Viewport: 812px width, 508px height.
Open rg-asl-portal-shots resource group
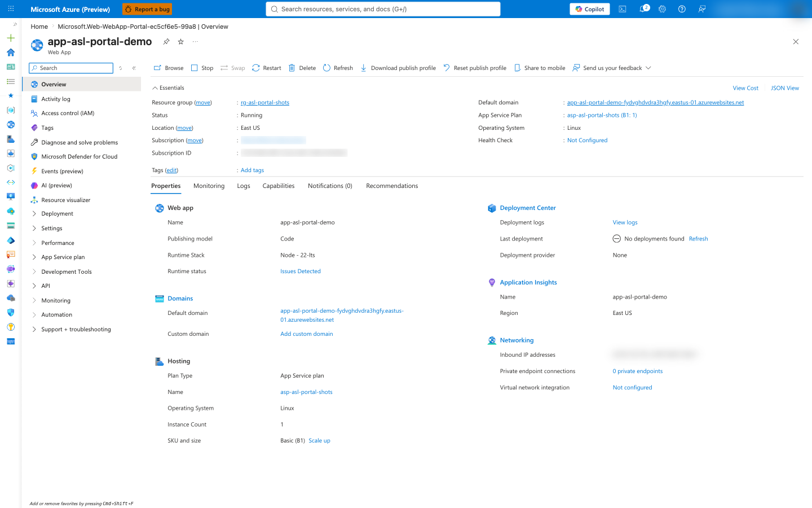coord(265,103)
